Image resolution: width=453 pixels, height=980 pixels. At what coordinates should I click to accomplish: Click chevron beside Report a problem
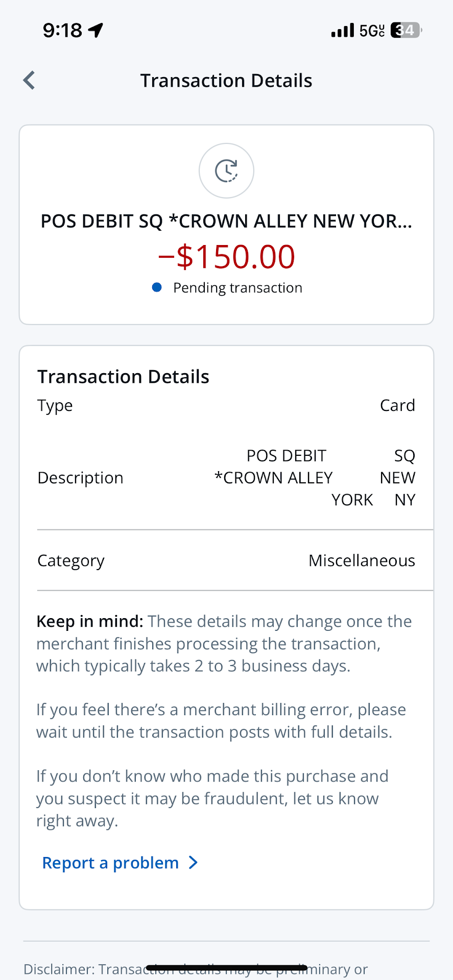point(193,863)
